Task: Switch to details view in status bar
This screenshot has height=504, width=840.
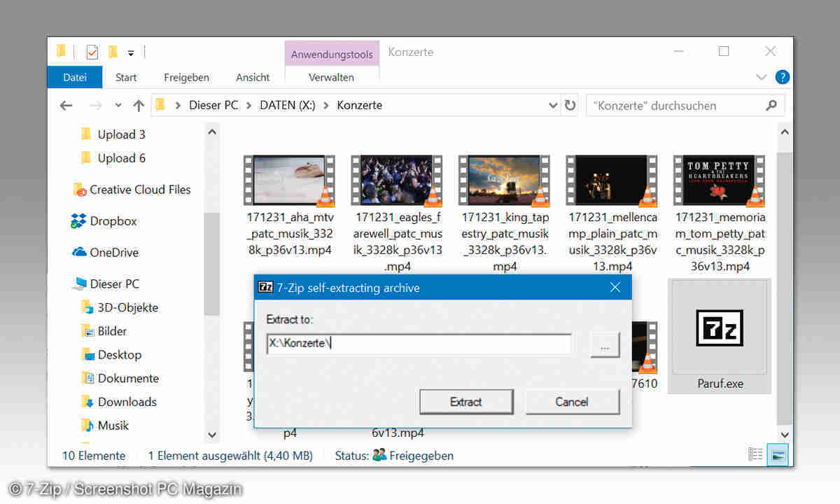Action: coord(756,454)
